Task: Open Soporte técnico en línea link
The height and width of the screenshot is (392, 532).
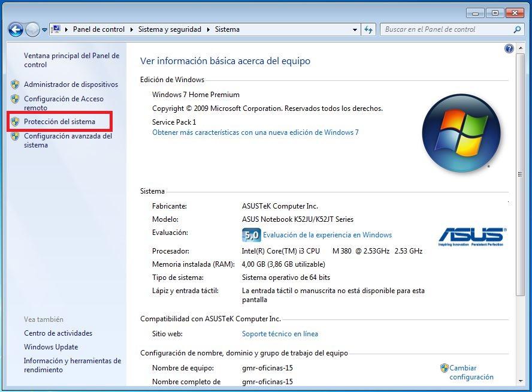Action: pos(280,334)
